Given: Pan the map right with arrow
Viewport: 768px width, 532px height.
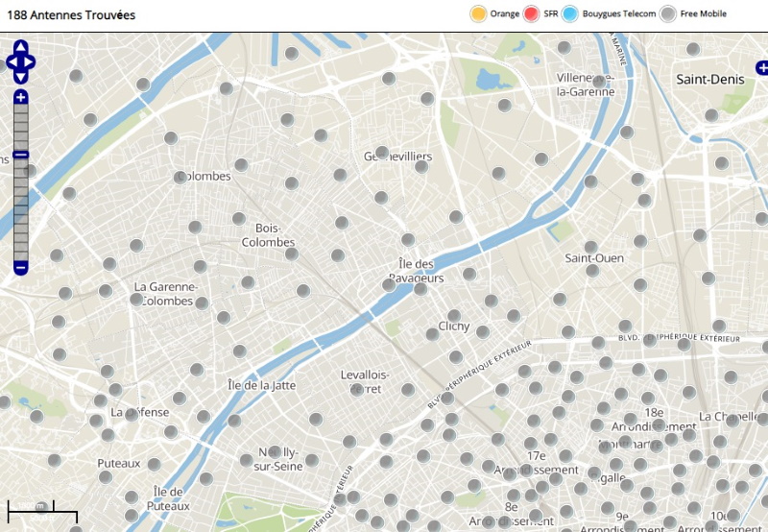Looking at the screenshot, I should (x=32, y=62).
